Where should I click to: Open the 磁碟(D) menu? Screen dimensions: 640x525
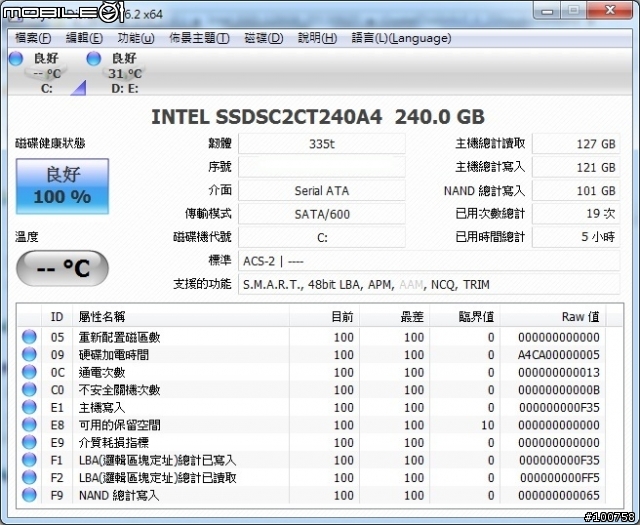pyautogui.click(x=264, y=38)
